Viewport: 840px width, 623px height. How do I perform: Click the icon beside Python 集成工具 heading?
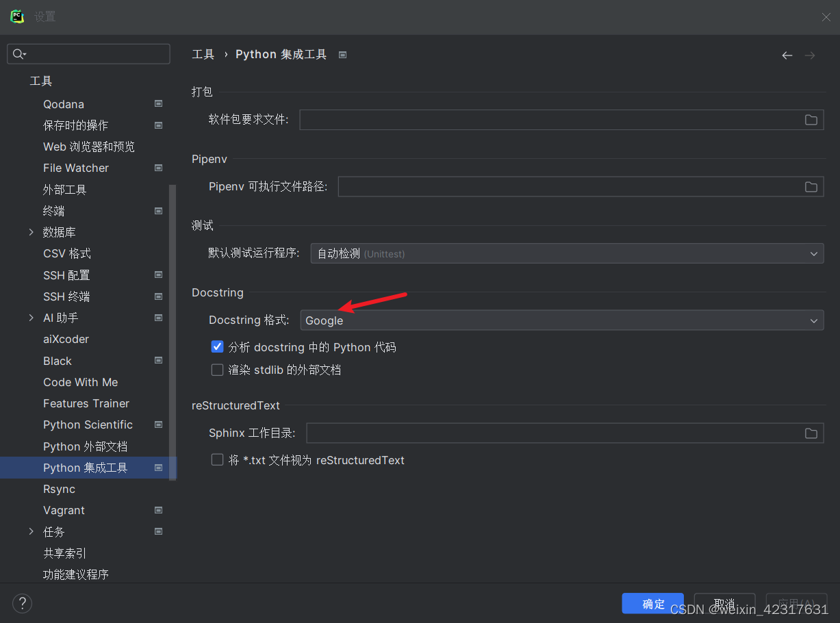point(342,54)
